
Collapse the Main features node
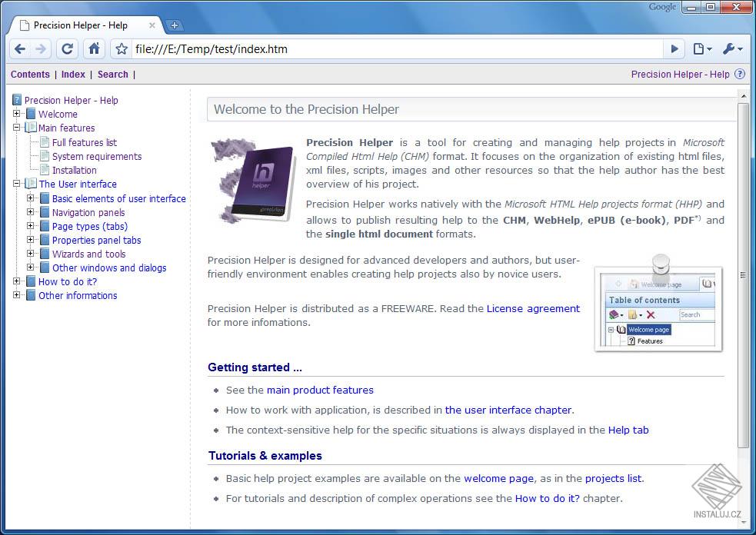coord(16,128)
